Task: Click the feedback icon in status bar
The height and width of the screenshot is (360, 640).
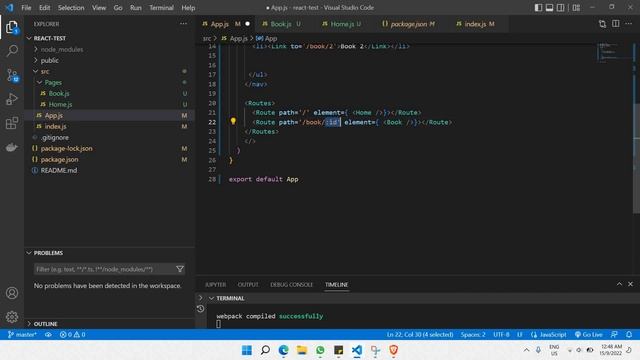Action: [x=614, y=334]
